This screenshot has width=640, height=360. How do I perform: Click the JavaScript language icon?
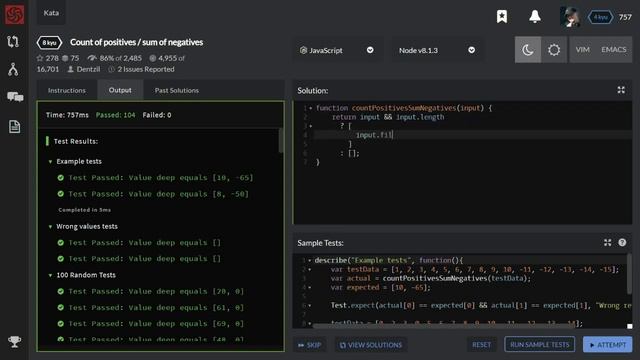point(303,50)
